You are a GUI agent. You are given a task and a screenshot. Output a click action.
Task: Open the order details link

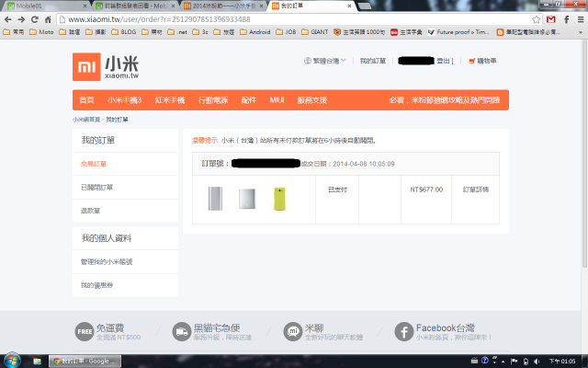[x=476, y=190]
